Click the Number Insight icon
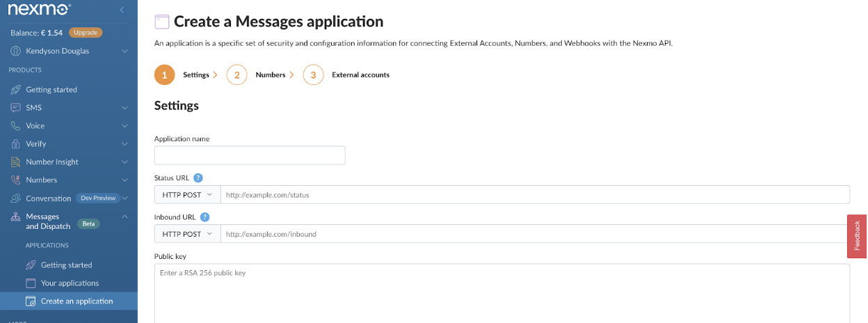868x323 pixels. 15,162
